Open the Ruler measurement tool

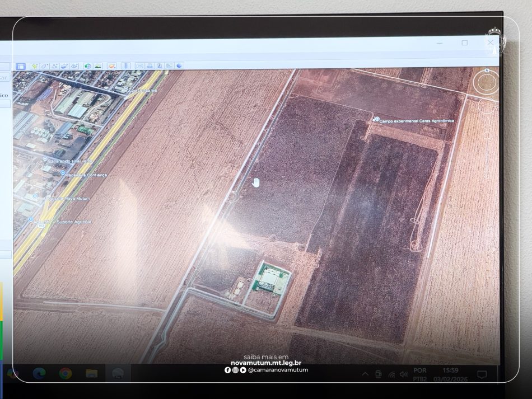tap(125, 66)
